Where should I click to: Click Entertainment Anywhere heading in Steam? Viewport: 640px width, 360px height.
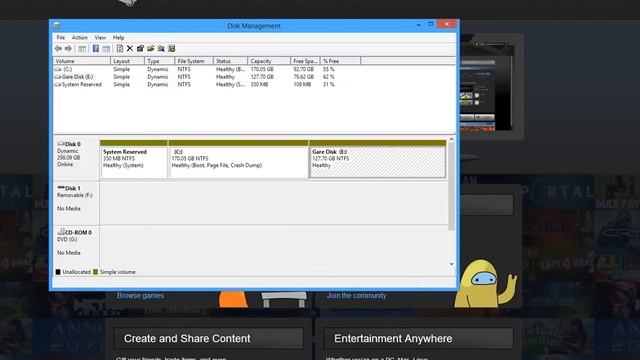(x=393, y=338)
